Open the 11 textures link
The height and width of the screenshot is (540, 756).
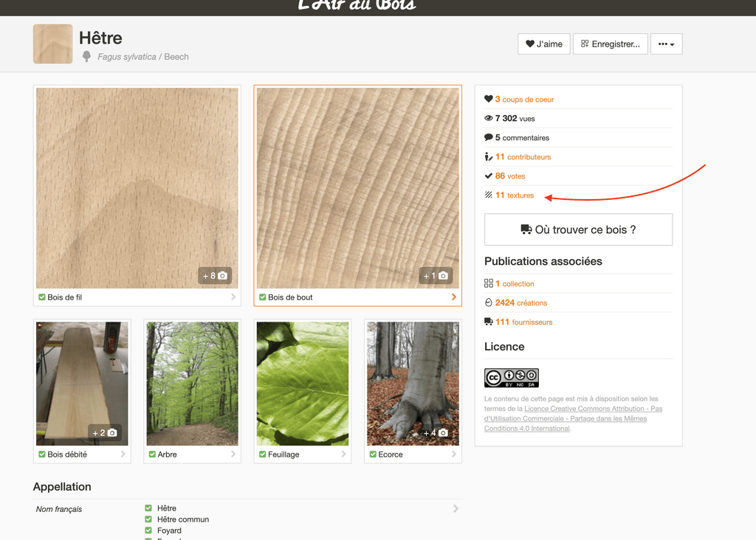(x=515, y=195)
